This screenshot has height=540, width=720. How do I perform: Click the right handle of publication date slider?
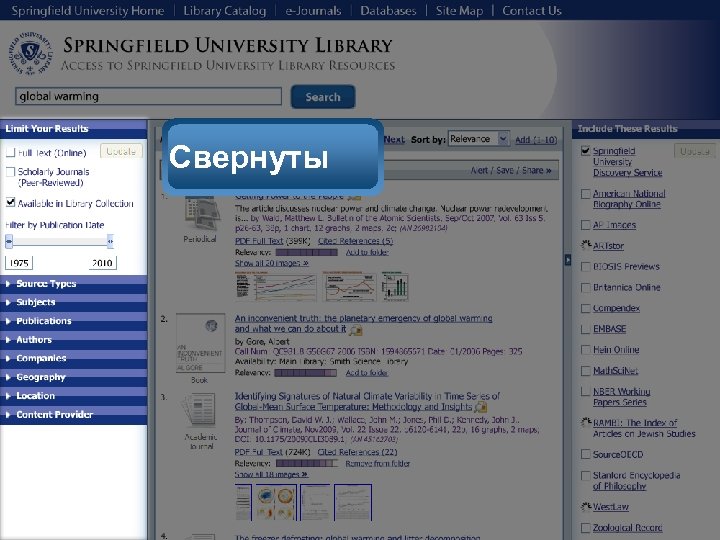[x=110, y=241]
